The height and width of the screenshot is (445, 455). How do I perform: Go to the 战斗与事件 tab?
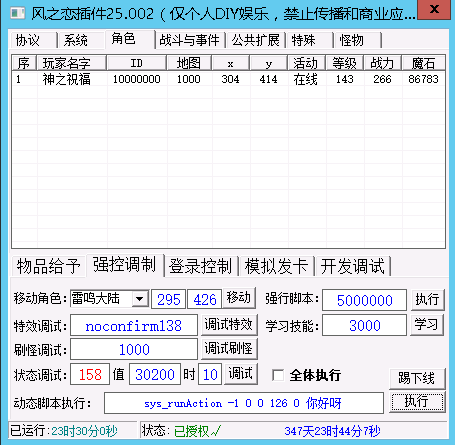coord(189,40)
